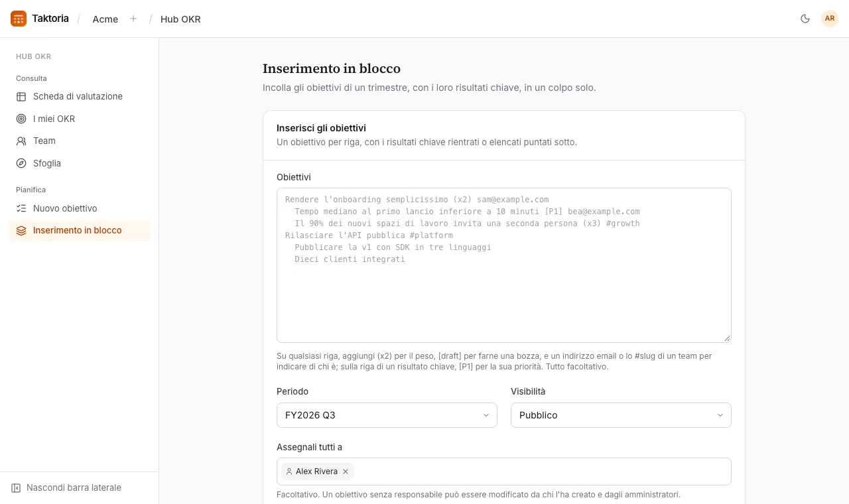This screenshot has height=504, width=849.
Task: Click the Pianifica section label
Action: [31, 190]
